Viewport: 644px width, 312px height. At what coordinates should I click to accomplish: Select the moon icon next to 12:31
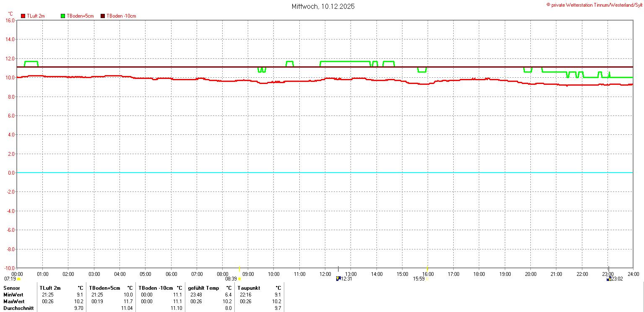[x=338, y=278]
